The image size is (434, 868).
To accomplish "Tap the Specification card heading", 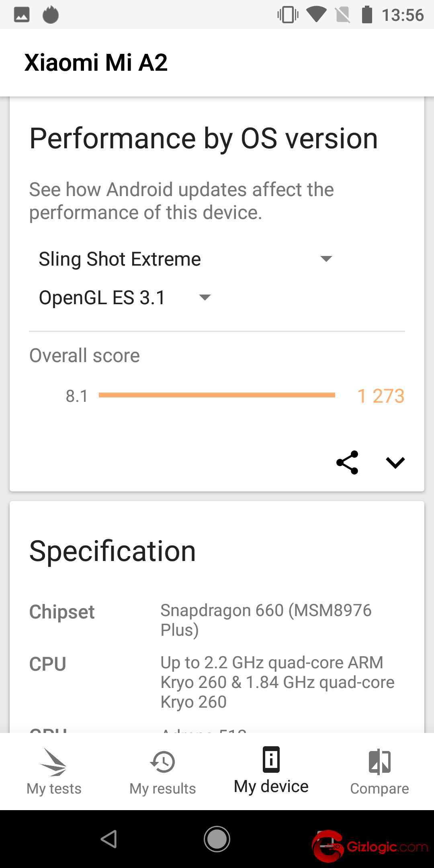I will (113, 551).
